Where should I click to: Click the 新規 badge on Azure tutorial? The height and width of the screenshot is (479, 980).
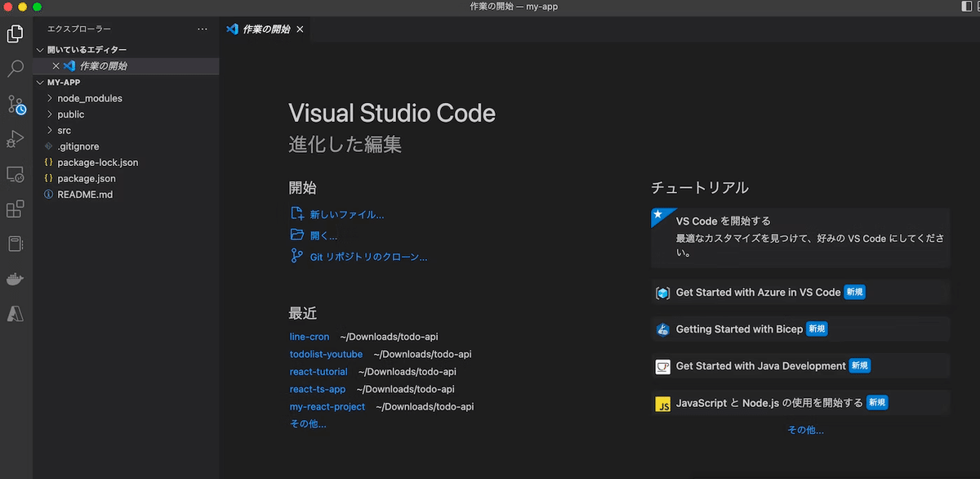tap(854, 292)
